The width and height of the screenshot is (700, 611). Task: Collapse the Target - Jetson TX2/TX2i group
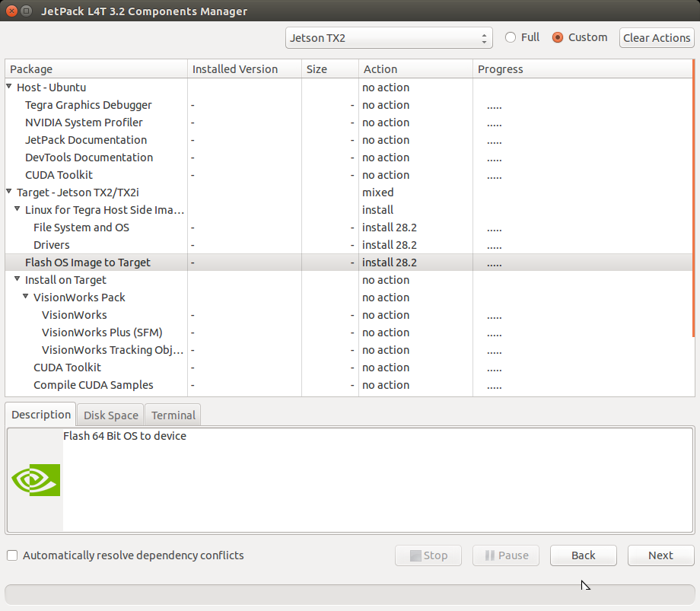tap(9, 193)
